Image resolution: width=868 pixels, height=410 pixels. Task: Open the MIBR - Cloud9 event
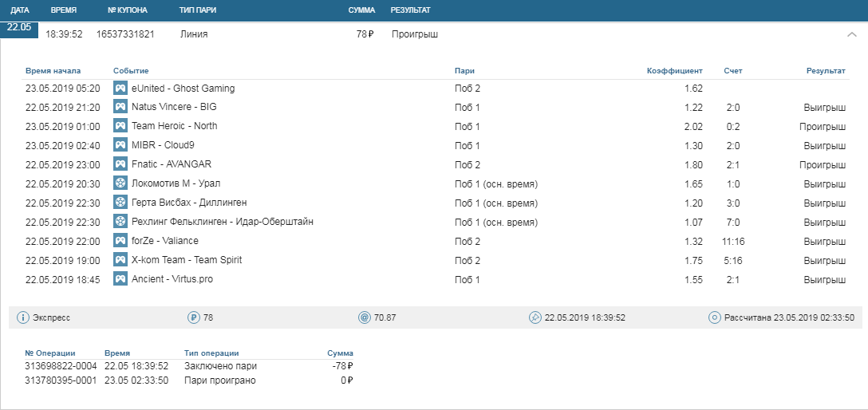coord(163,145)
